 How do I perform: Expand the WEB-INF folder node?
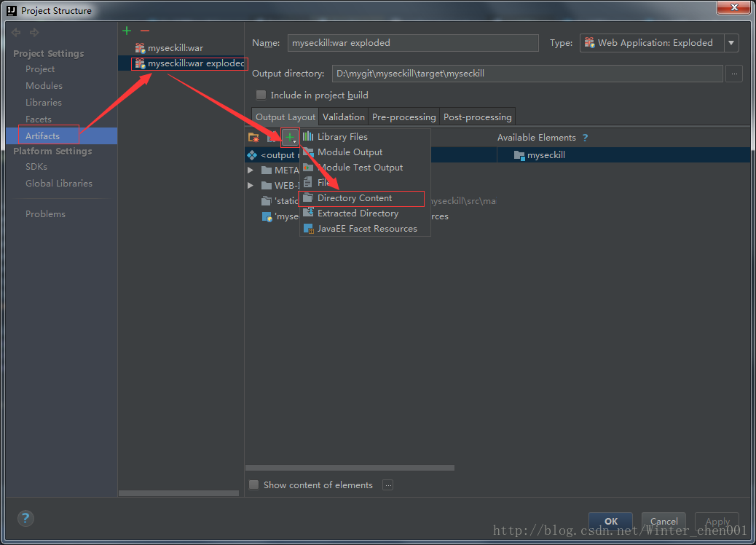pos(251,185)
